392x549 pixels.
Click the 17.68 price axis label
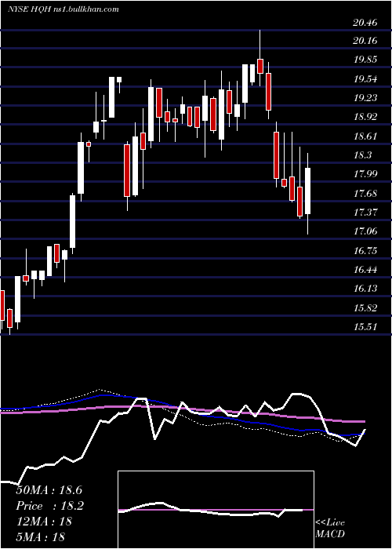365,193
